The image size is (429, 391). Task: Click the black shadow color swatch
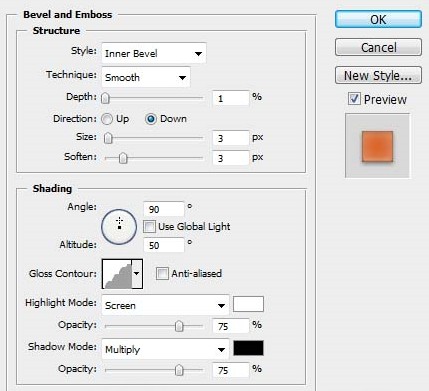(248, 348)
